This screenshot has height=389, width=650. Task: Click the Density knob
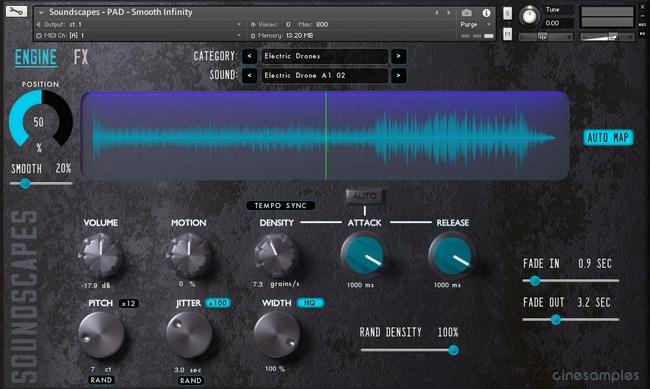276,255
